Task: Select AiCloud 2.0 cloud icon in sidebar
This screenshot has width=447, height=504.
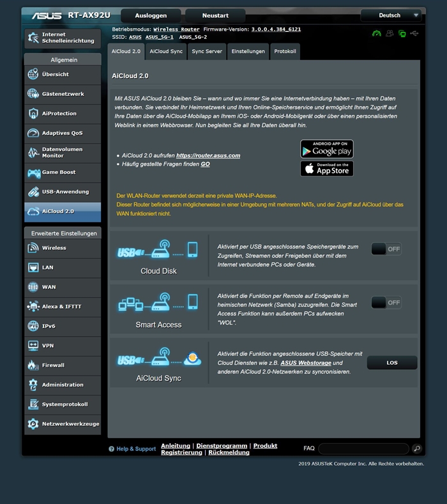Action: [x=33, y=211]
